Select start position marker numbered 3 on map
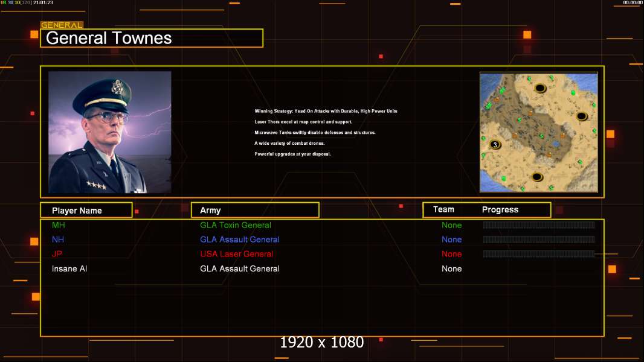The height and width of the screenshot is (362, 644). tap(495, 144)
